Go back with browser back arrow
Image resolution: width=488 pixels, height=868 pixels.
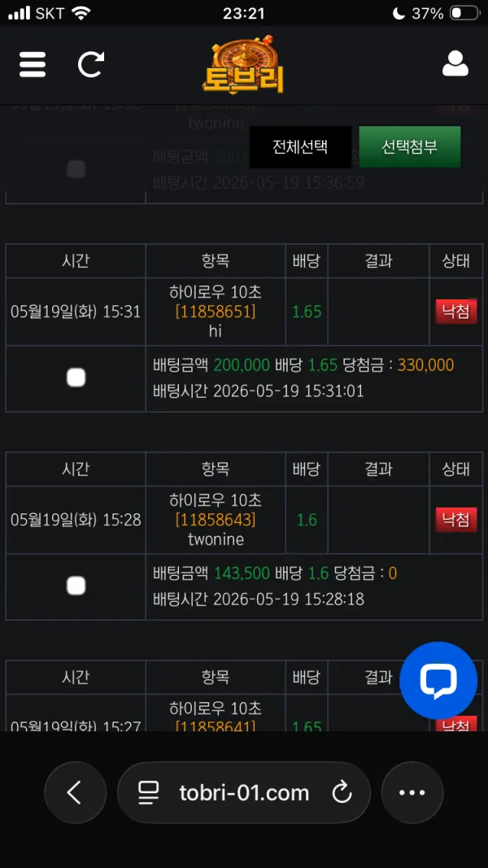(x=75, y=792)
